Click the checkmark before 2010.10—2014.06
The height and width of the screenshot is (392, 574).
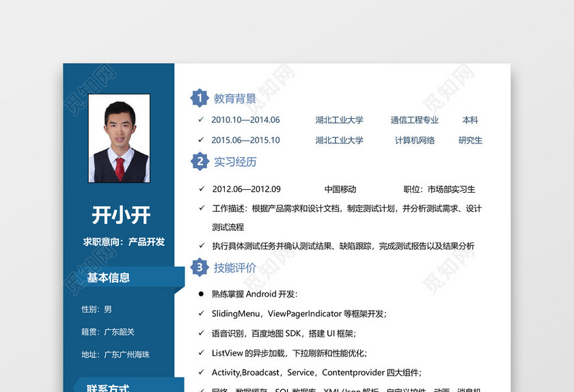pos(201,120)
